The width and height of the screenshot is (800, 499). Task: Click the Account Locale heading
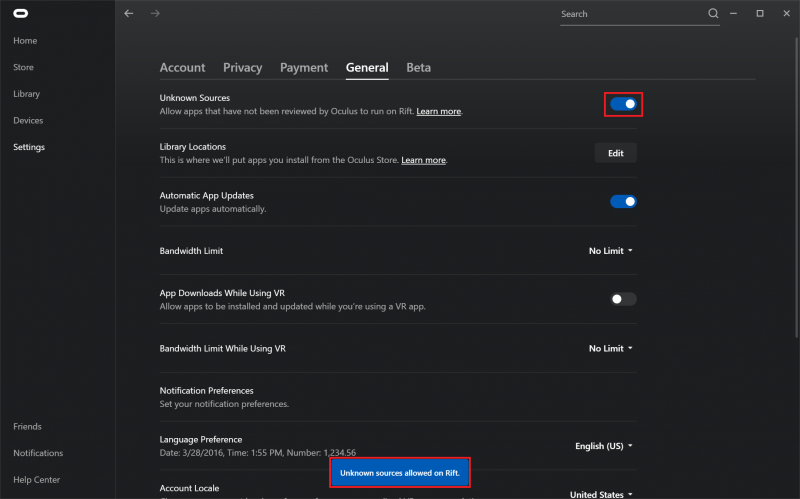click(189, 488)
